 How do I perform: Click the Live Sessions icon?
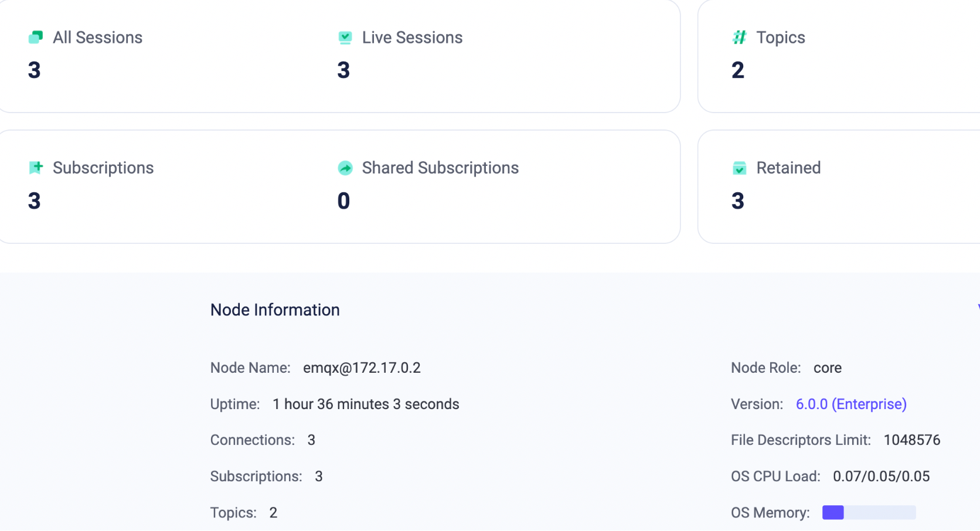pyautogui.click(x=345, y=38)
